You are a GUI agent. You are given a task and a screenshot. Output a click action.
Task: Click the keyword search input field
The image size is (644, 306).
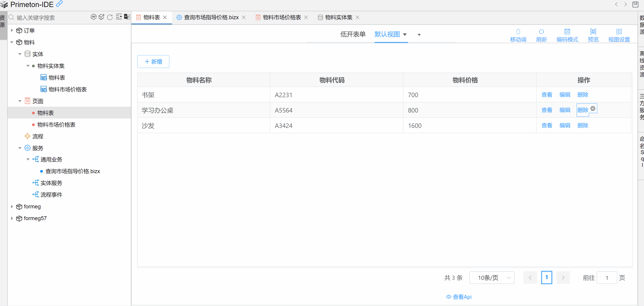(x=50, y=18)
